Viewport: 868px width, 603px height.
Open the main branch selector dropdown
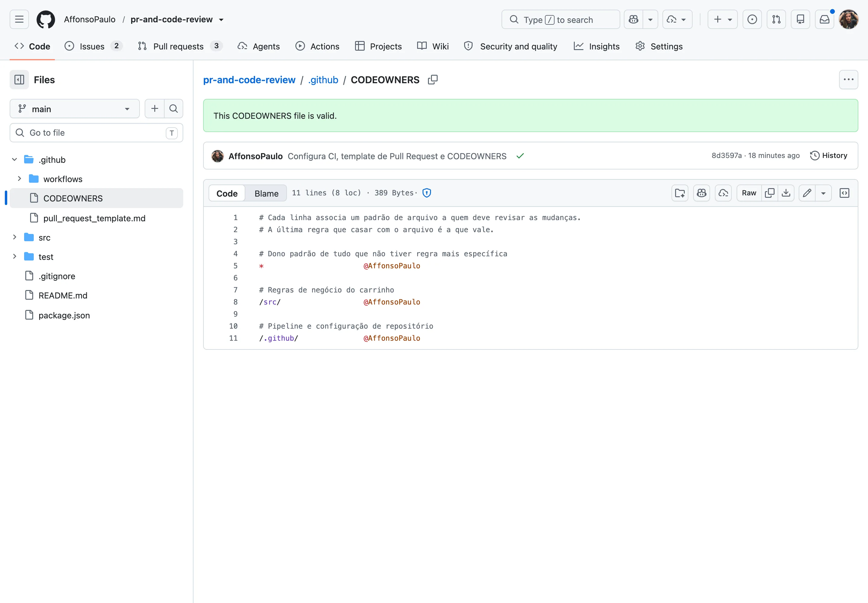click(x=74, y=109)
